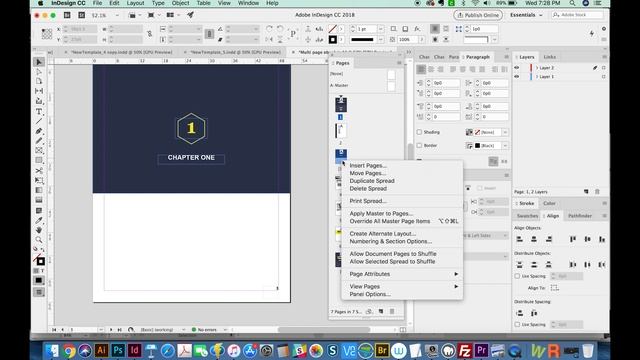Expand Layer 2 disclosure arrow
This screenshot has height=360, width=640.
pyautogui.click(x=537, y=68)
